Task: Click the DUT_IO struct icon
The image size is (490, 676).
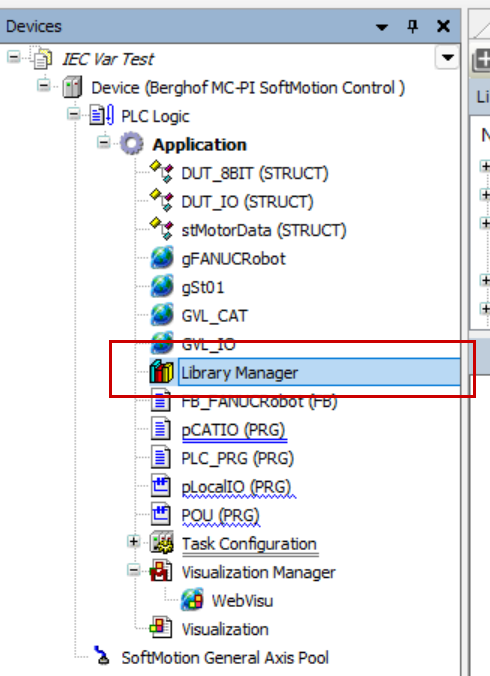Action: 162,201
